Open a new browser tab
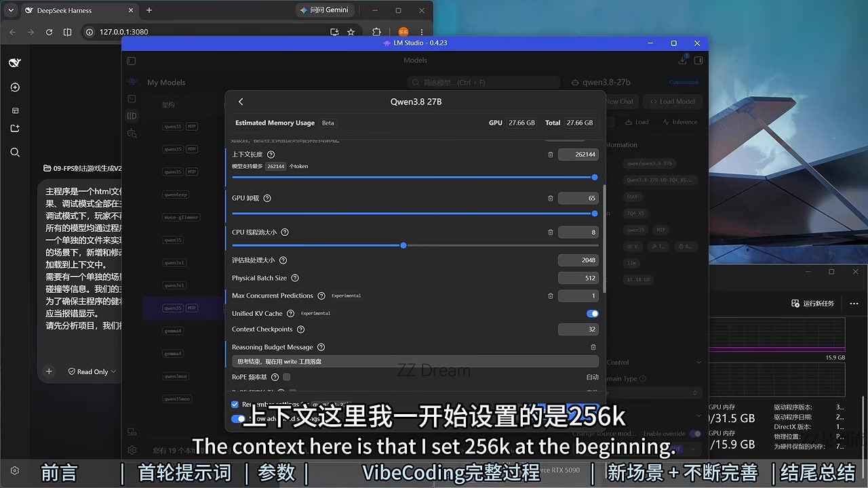This screenshot has height=488, width=868. point(149,10)
